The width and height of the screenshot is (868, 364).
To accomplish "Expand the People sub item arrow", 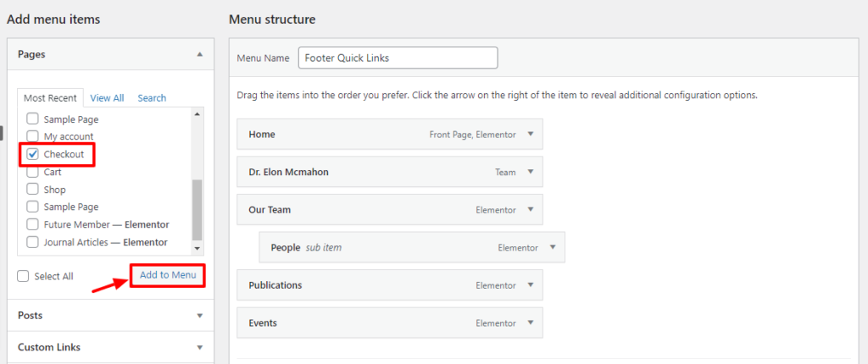I will pos(552,247).
